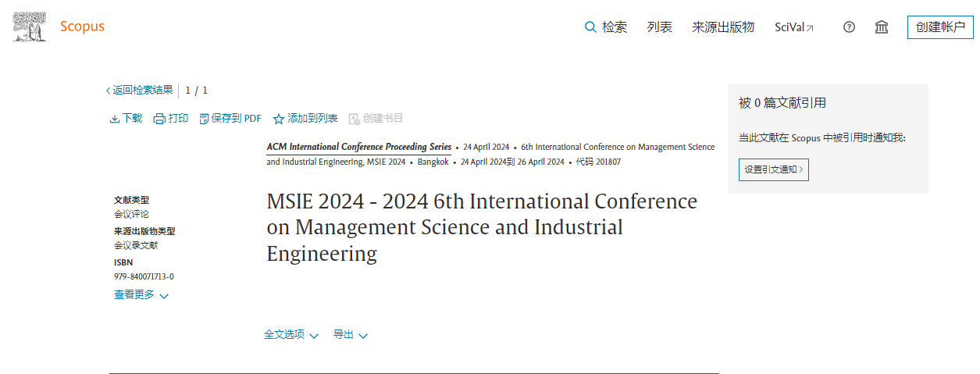Open the 检索 menu item

pos(615,27)
